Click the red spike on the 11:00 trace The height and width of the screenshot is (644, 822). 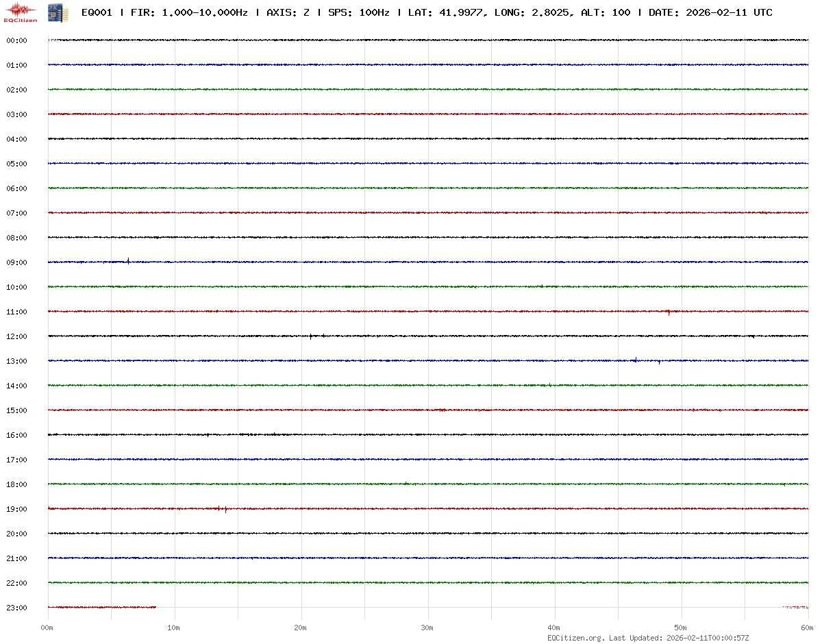[669, 312]
